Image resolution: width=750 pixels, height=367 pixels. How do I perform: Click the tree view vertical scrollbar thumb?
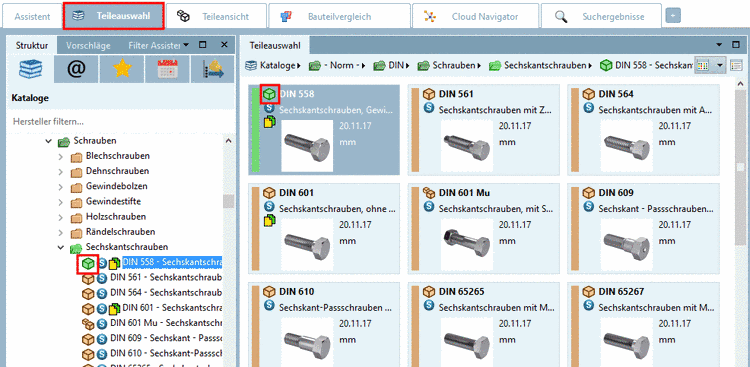click(229, 201)
